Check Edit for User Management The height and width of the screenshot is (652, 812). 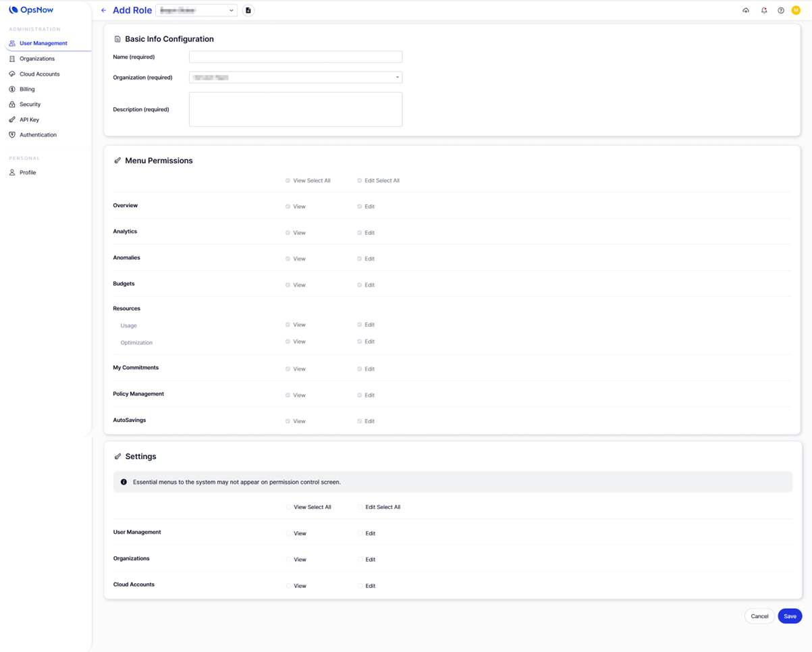pos(360,533)
